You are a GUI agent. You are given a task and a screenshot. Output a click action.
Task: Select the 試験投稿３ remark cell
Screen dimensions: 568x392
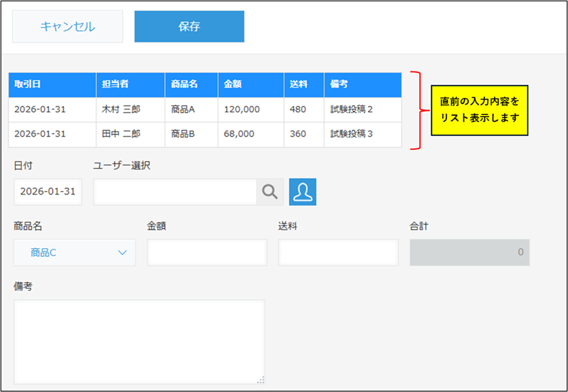pyautogui.click(x=363, y=134)
